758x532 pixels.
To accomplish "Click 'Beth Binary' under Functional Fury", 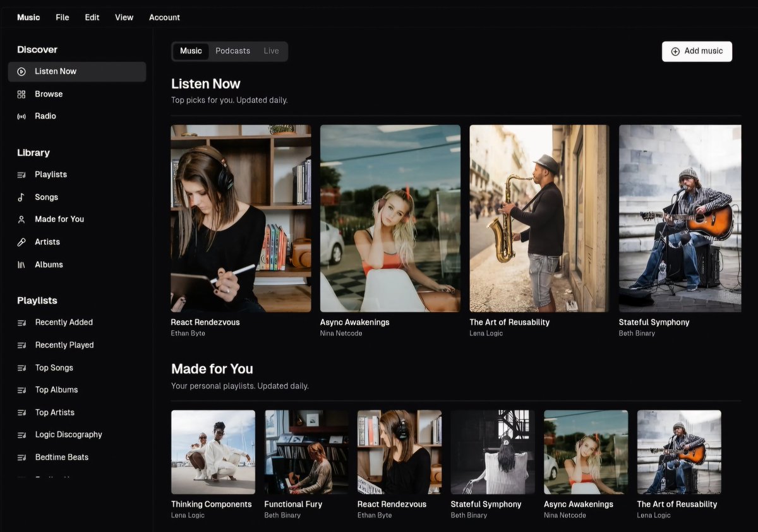I will point(282,516).
